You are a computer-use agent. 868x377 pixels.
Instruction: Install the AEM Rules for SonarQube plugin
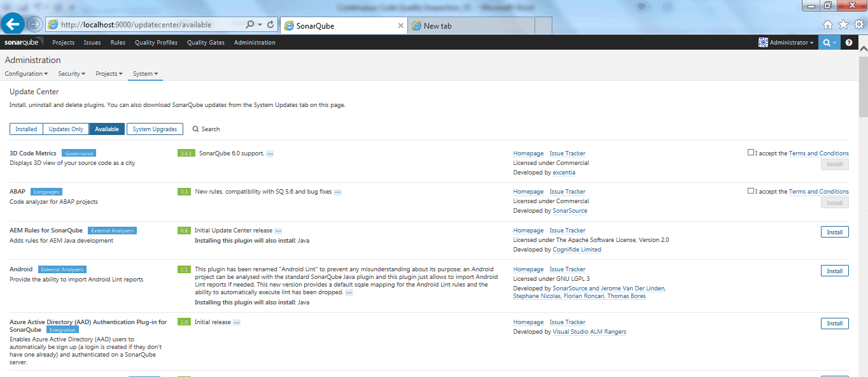tap(834, 232)
